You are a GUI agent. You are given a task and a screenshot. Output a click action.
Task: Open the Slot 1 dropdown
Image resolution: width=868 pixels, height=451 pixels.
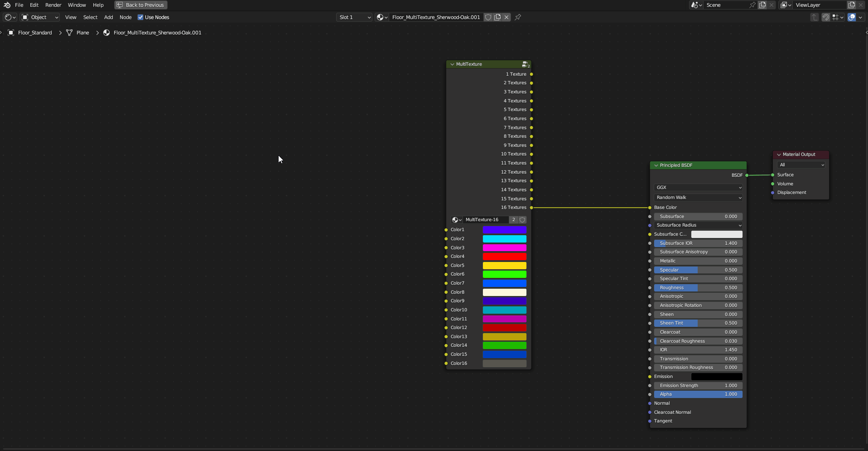(354, 17)
